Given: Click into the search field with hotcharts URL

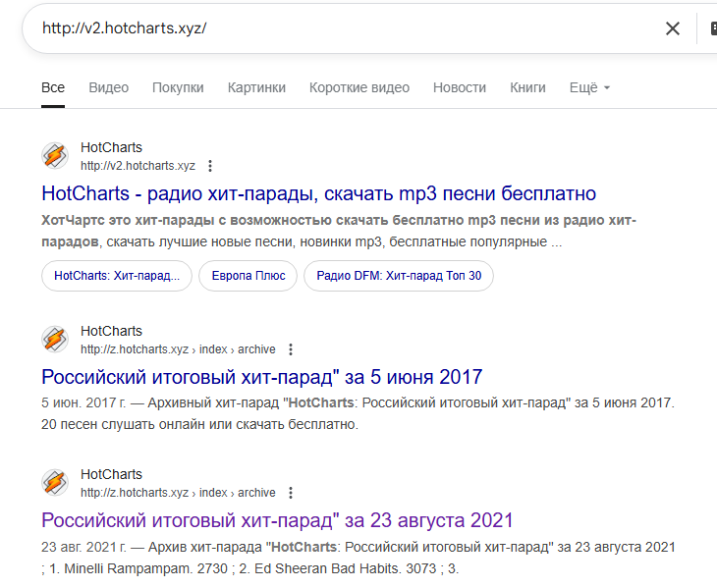Looking at the screenshot, I should [x=344, y=28].
